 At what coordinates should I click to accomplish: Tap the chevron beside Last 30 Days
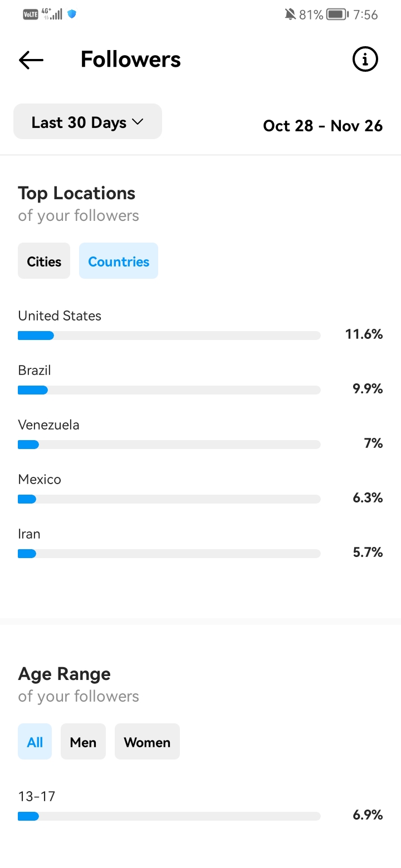(138, 122)
